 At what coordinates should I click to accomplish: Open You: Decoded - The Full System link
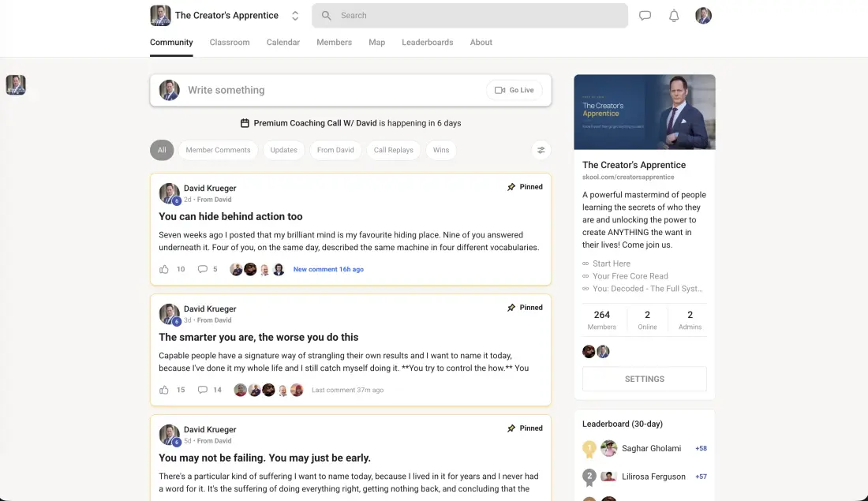point(648,289)
